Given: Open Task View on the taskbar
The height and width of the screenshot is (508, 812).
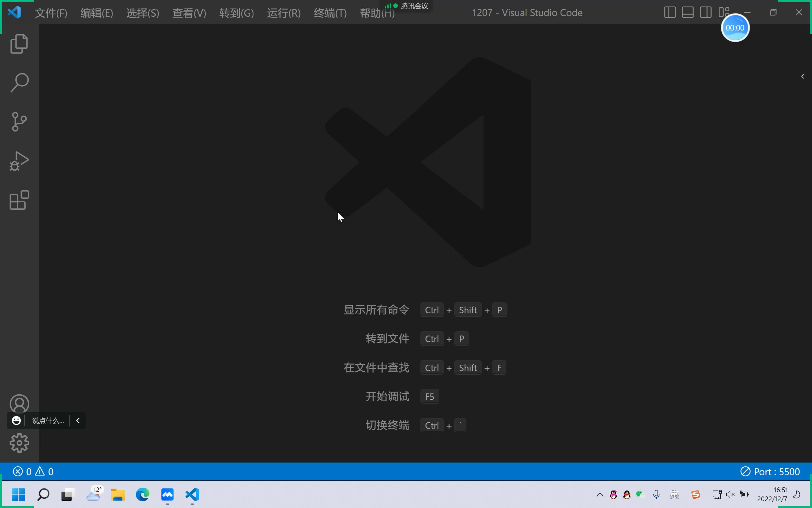Looking at the screenshot, I should (x=67, y=494).
